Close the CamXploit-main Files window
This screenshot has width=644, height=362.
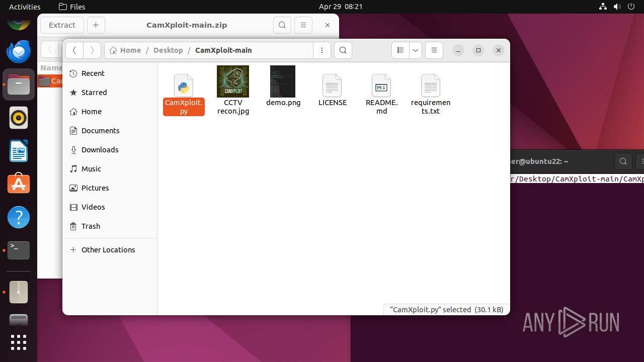[x=499, y=50]
